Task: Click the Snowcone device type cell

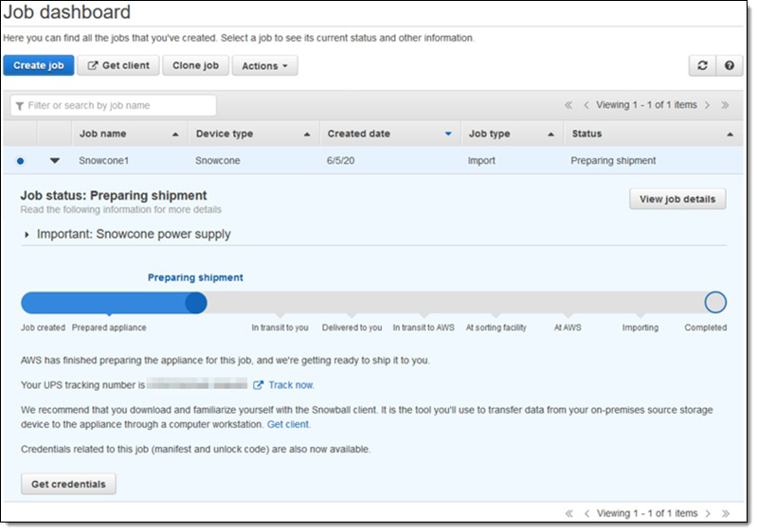Action: (217, 161)
